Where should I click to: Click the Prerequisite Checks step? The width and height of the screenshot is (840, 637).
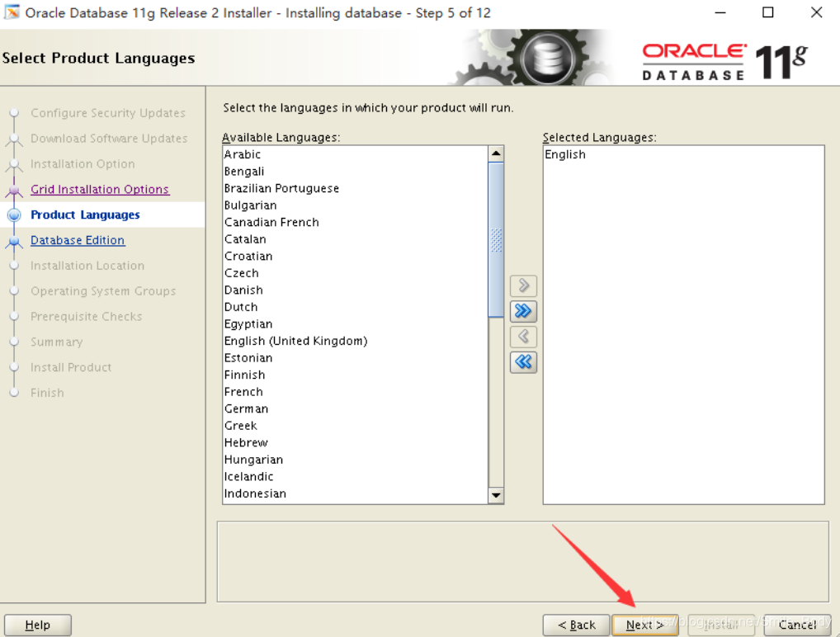click(x=87, y=317)
